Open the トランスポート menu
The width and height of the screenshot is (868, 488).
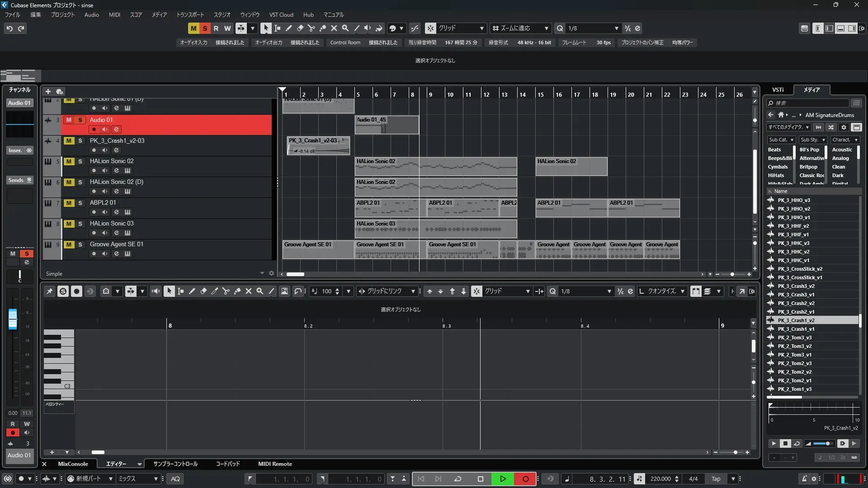(190, 14)
